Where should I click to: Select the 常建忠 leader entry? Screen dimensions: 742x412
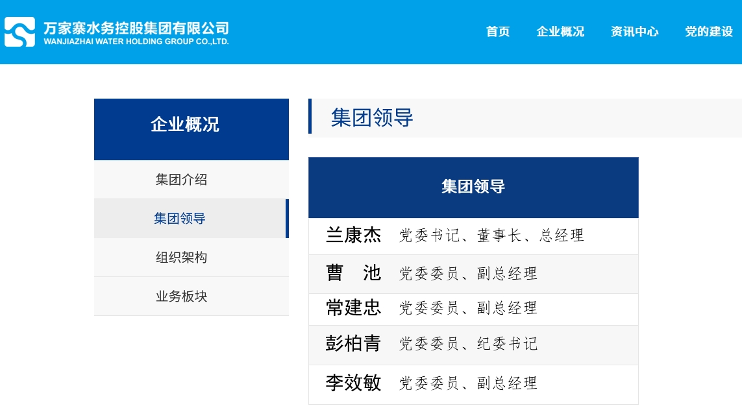(x=353, y=308)
